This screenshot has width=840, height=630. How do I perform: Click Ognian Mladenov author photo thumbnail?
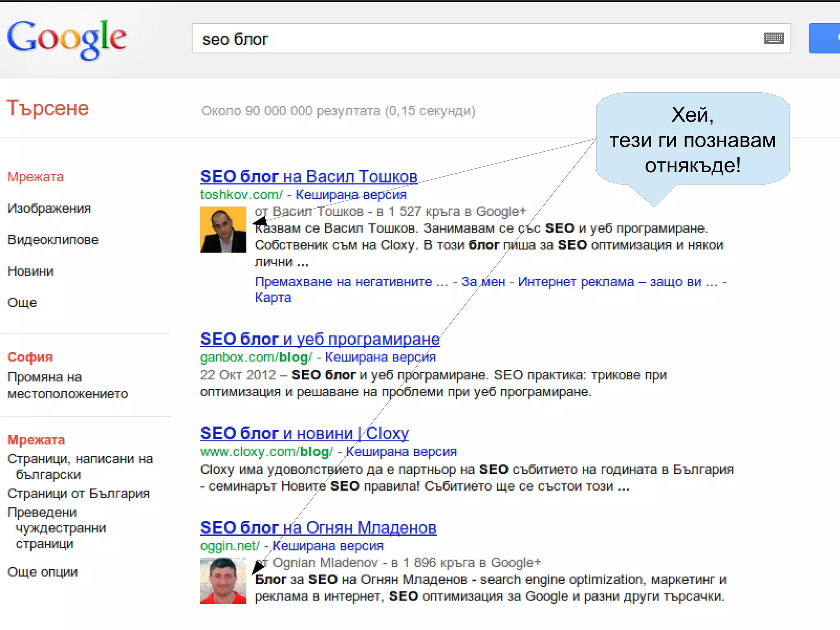tap(223, 581)
